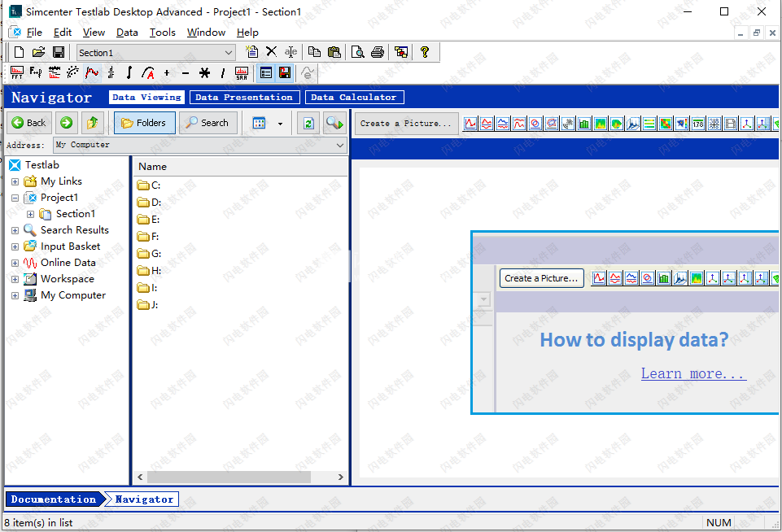The image size is (782, 532).
Task: Toggle the Search pane button
Action: (x=208, y=123)
